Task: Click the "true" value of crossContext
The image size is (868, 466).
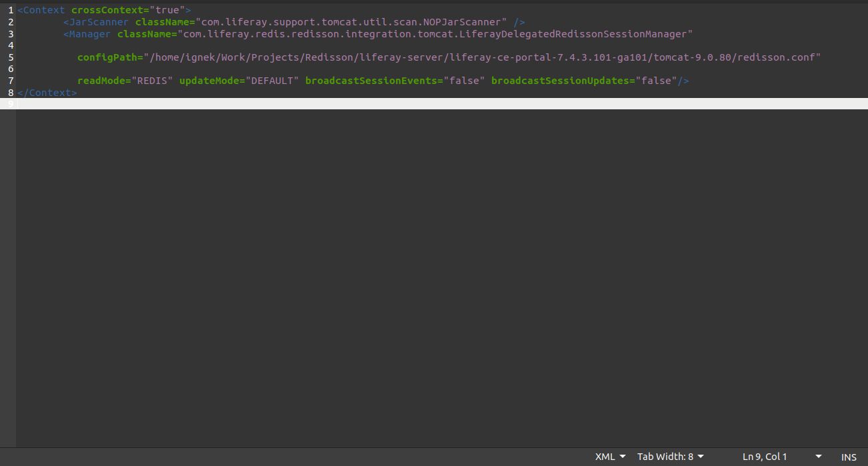Action: (x=167, y=11)
